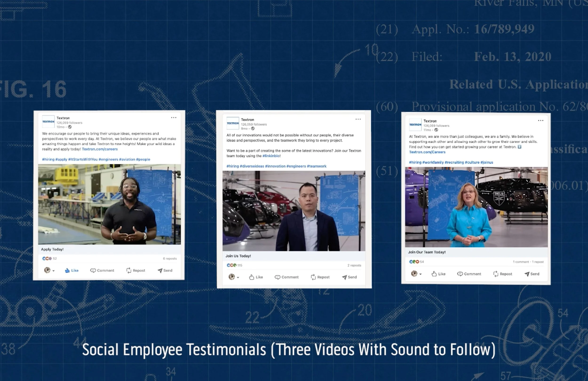Like the Join Us Today! post
Image resolution: width=588 pixels, height=381 pixels.
[256, 277]
